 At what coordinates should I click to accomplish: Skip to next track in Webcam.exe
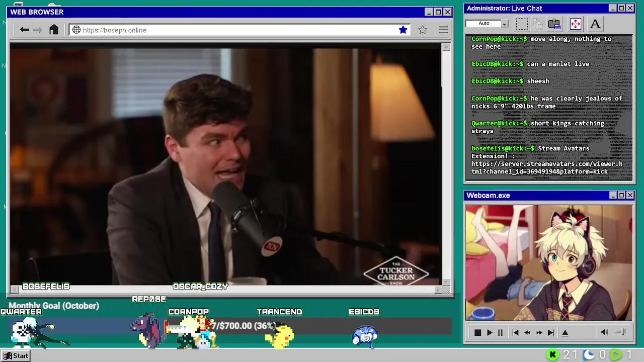(x=551, y=332)
